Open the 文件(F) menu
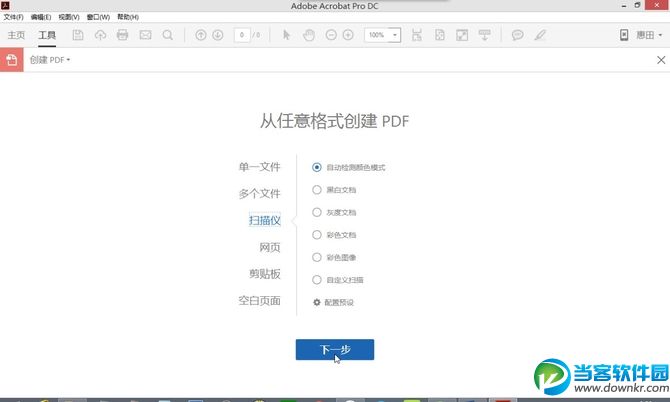The height and width of the screenshot is (402, 670). (13, 17)
